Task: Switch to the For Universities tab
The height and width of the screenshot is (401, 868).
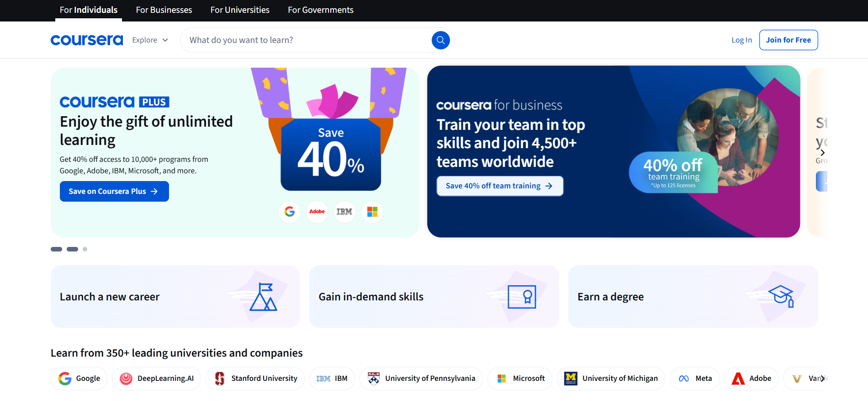Action: coord(240,10)
